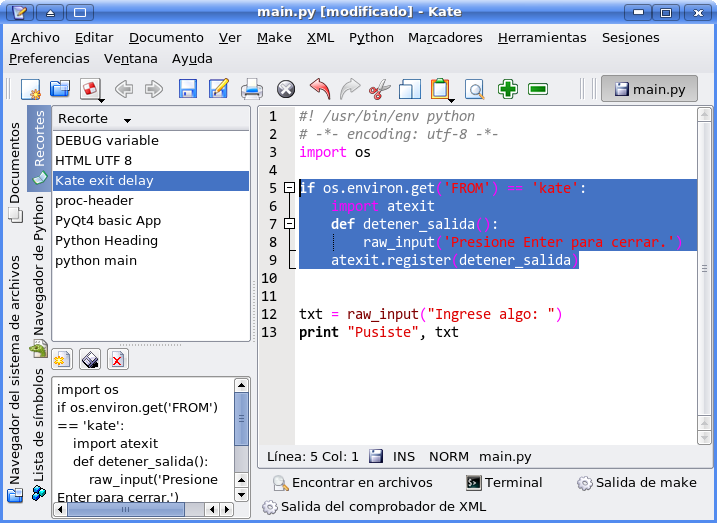This screenshot has width=717, height=523.
Task: Open the Python menu
Action: click(371, 37)
